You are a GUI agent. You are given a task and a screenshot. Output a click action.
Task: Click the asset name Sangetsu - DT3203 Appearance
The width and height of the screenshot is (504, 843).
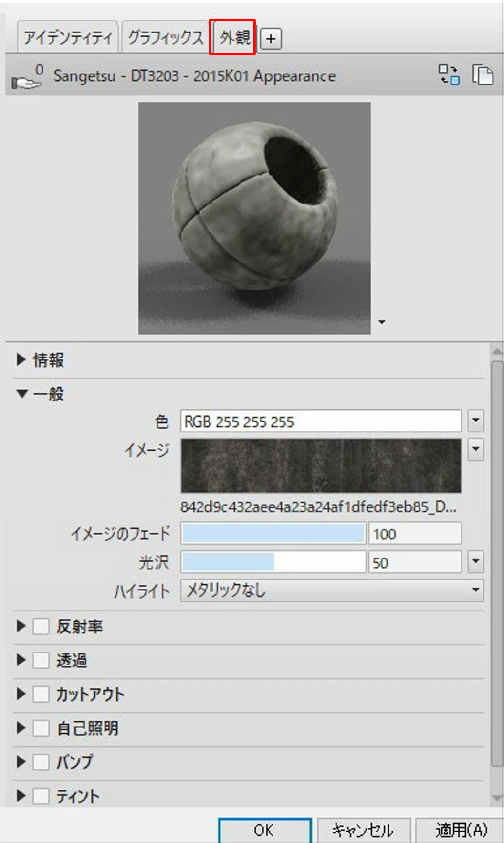pos(194,76)
